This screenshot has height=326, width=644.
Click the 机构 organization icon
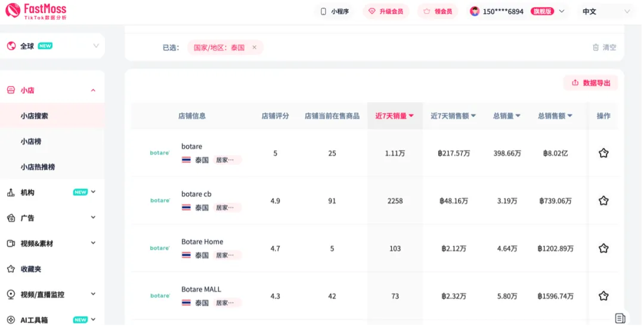coord(11,192)
